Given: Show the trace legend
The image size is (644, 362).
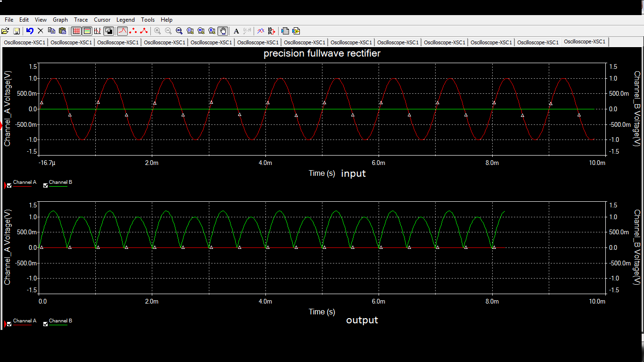Looking at the screenshot, I should pyautogui.click(x=87, y=31).
